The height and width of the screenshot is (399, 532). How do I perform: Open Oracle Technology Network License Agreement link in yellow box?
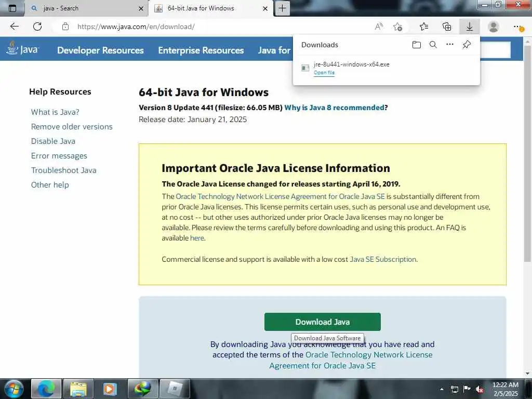point(280,196)
